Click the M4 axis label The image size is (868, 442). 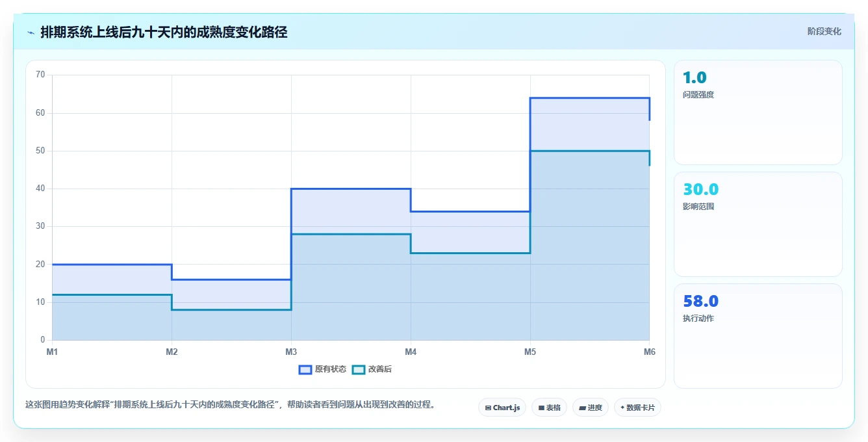point(411,352)
